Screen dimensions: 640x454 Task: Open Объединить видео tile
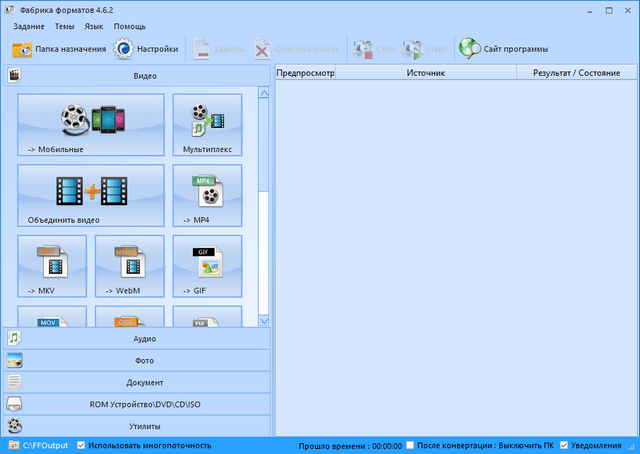[90, 195]
